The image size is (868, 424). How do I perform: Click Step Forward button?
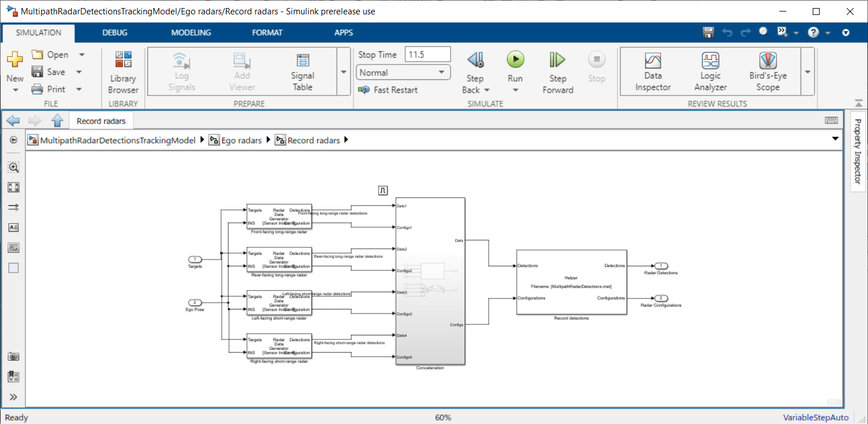[558, 72]
